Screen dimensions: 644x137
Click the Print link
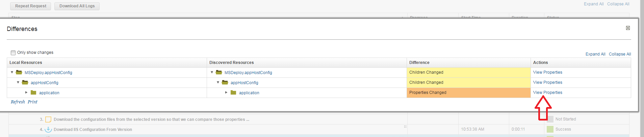[32, 102]
